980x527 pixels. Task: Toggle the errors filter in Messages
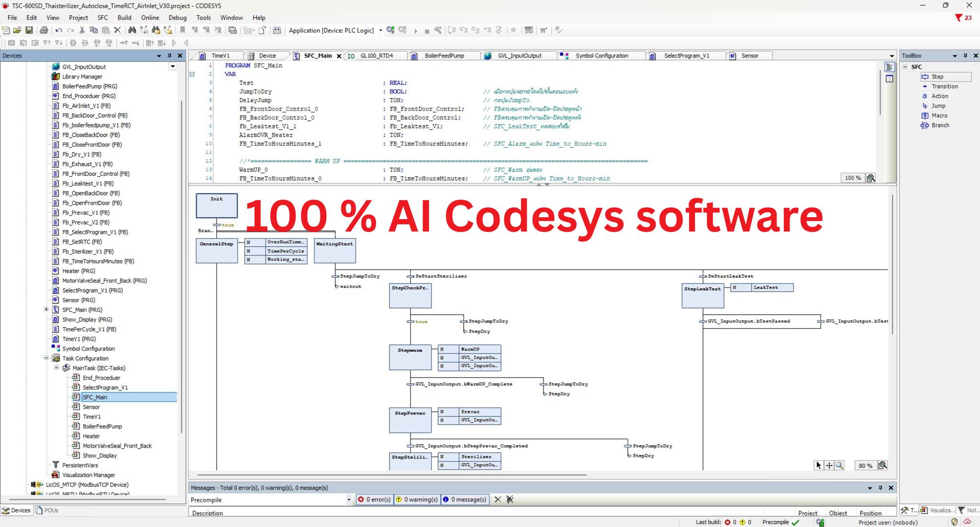[374, 499]
